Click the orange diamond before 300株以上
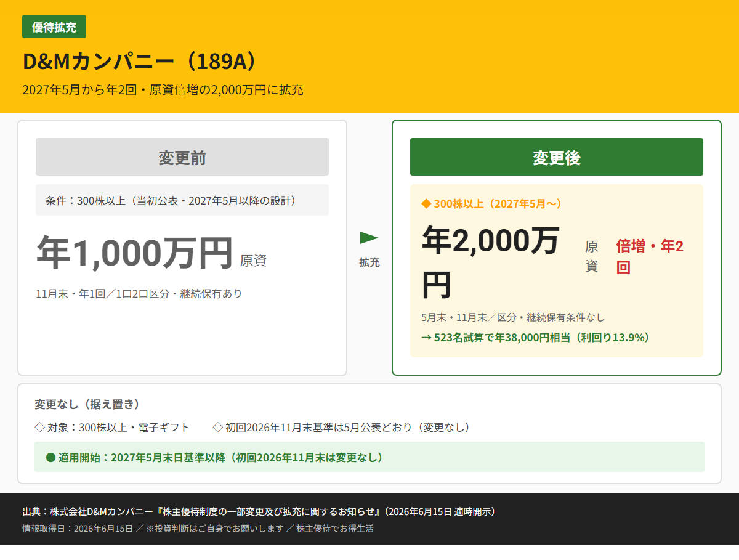The image size is (739, 560). click(x=426, y=203)
